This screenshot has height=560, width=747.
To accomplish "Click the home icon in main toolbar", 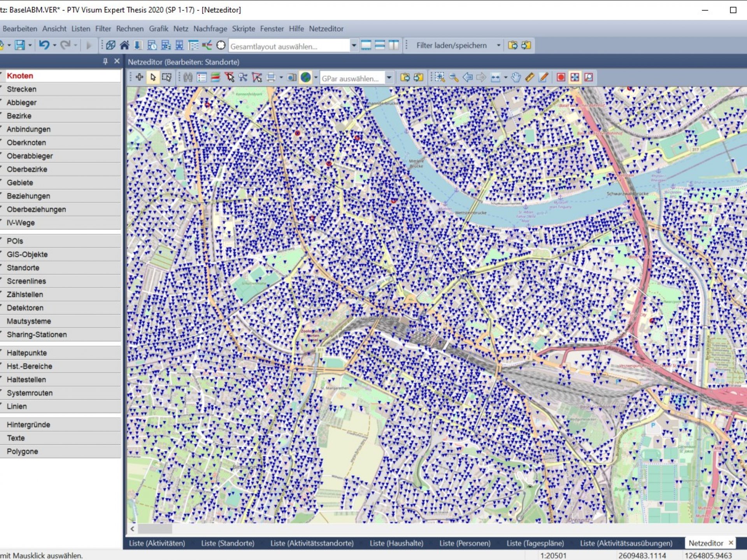I will pos(124,45).
